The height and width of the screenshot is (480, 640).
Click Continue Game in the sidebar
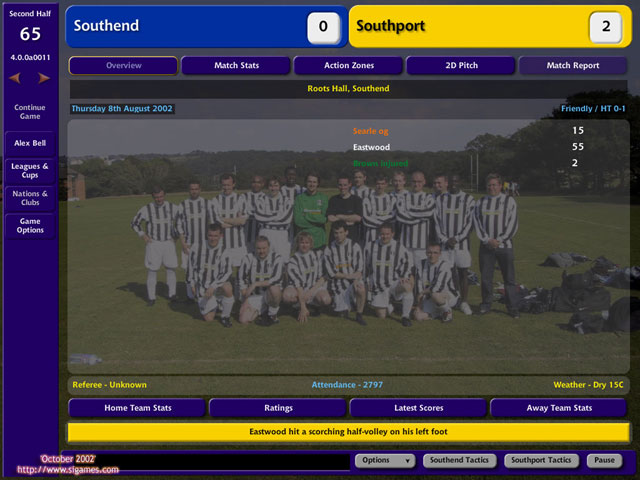tap(30, 112)
